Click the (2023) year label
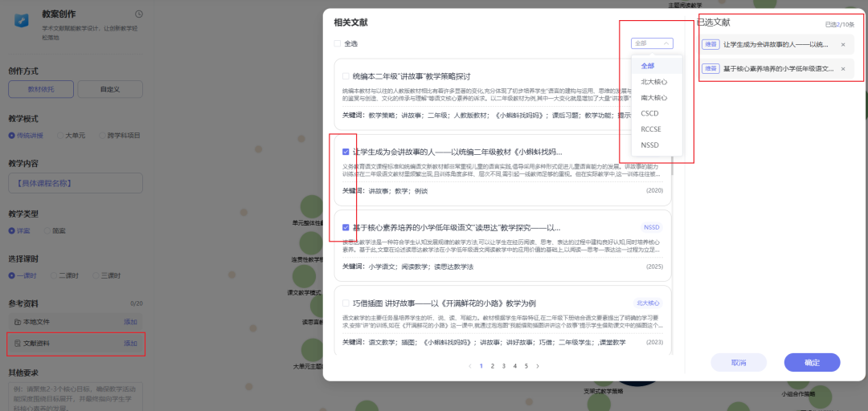 tap(654, 343)
